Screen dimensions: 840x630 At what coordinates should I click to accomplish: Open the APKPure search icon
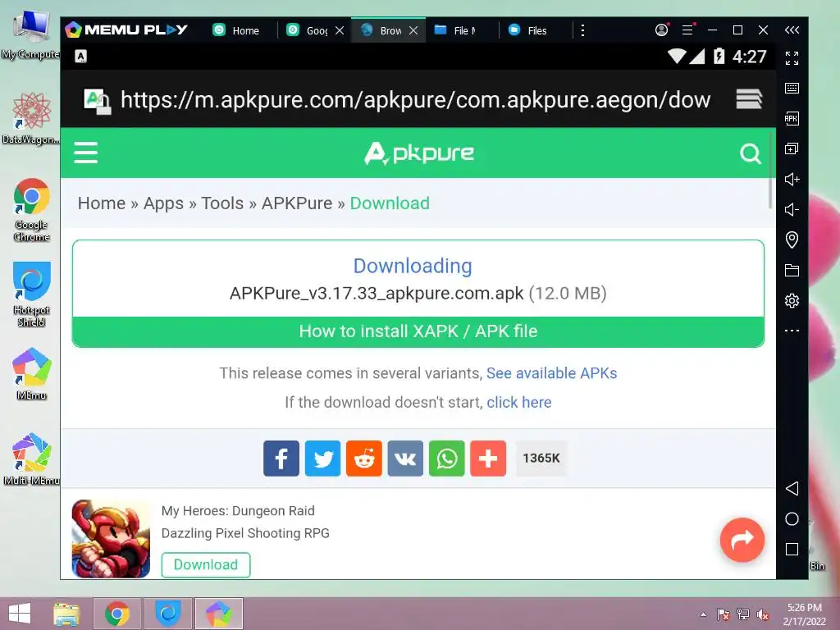(750, 153)
